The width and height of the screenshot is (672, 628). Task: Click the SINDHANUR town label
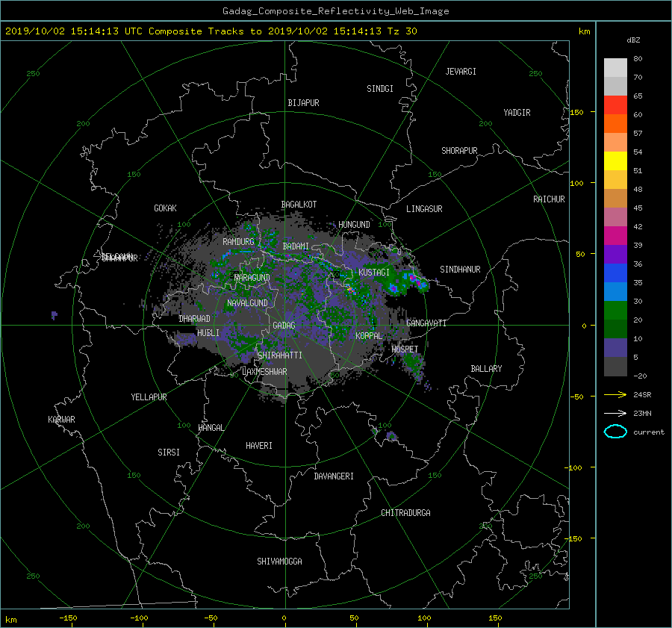point(460,270)
